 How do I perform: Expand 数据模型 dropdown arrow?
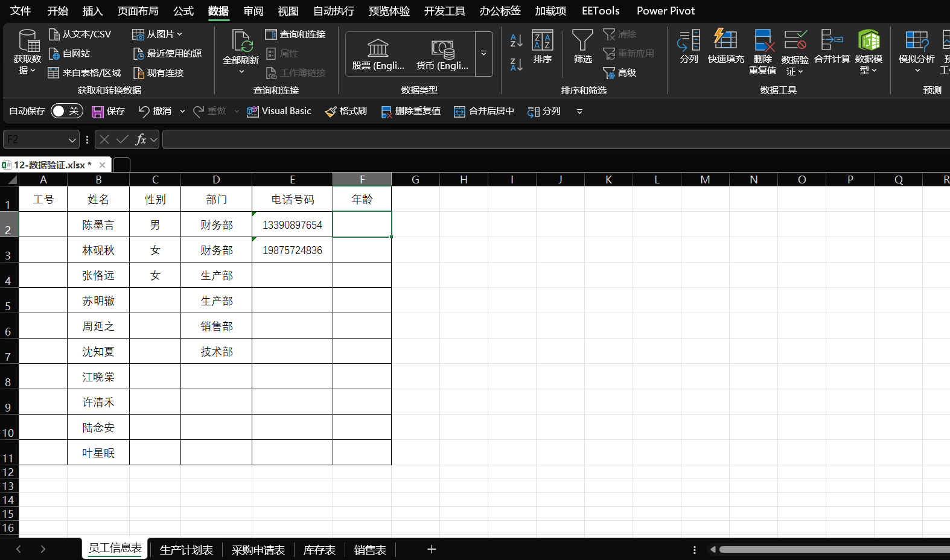click(874, 71)
